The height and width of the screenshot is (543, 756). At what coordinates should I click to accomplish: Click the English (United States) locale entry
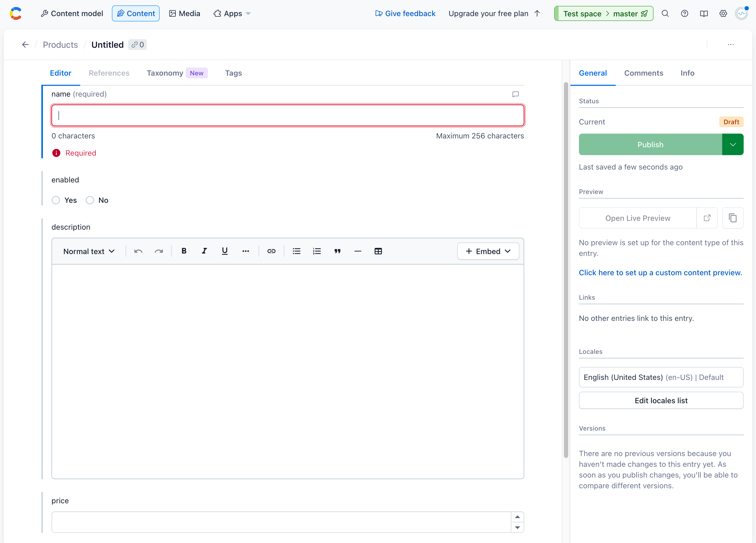click(x=661, y=377)
